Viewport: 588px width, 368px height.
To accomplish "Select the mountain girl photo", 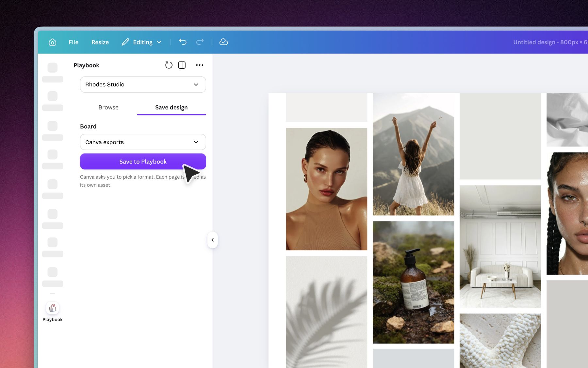I will 413,154.
